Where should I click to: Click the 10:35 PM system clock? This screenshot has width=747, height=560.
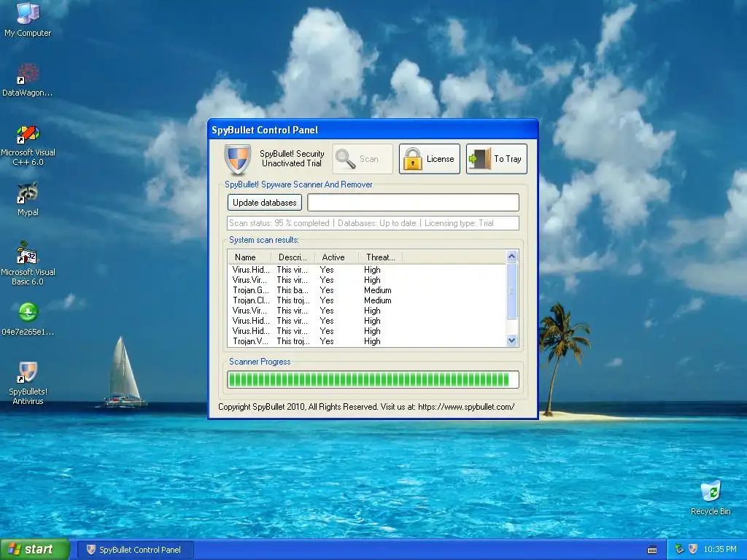pos(720,549)
